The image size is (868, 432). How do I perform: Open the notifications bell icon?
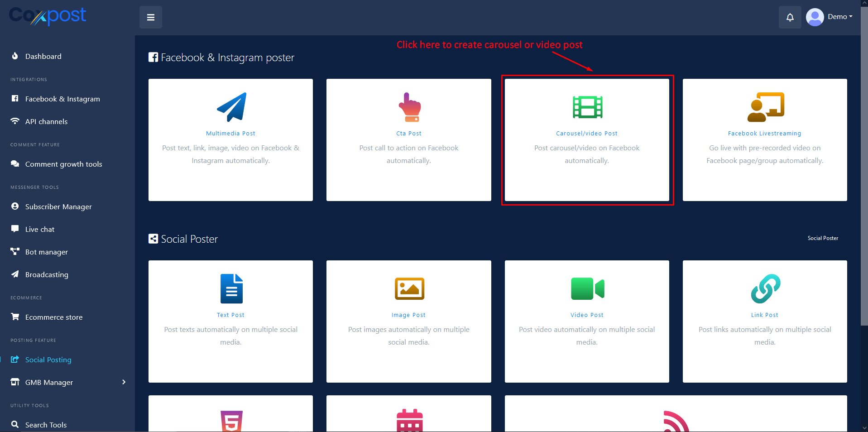pyautogui.click(x=790, y=17)
